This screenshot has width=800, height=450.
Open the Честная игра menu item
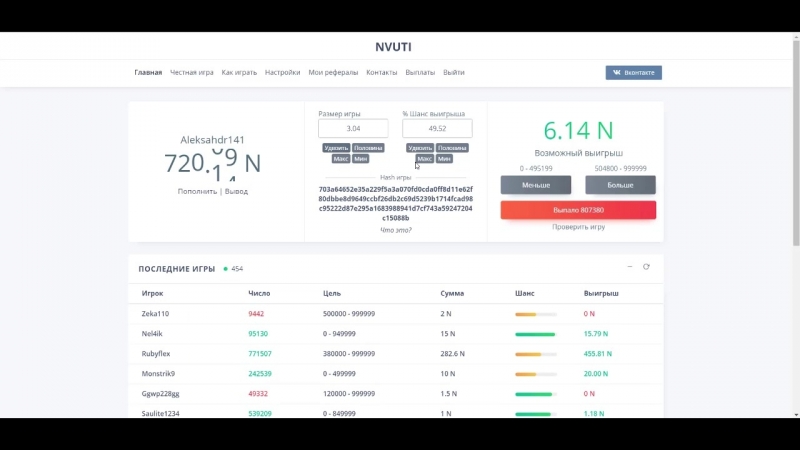click(x=192, y=73)
